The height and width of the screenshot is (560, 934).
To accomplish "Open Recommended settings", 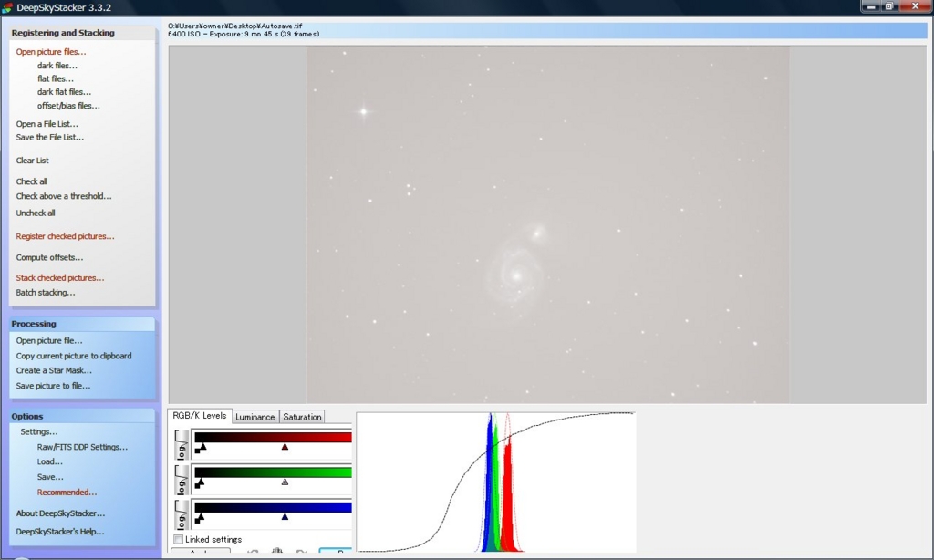I will tap(67, 493).
